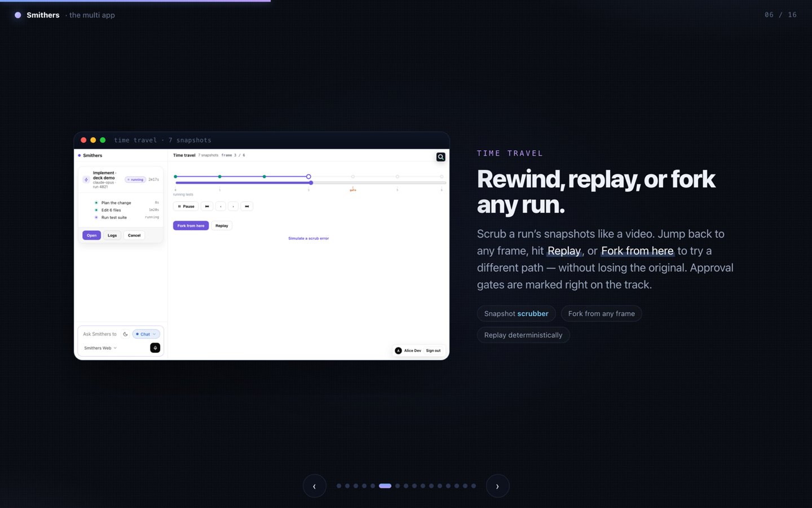Click the Replay deterministically tag
This screenshot has width=812, height=508.
[523, 335]
